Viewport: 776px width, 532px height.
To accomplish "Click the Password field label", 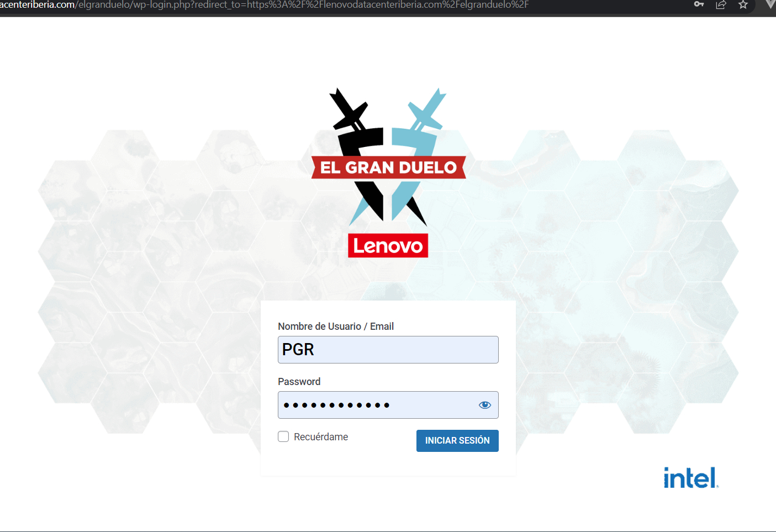I will tap(299, 382).
